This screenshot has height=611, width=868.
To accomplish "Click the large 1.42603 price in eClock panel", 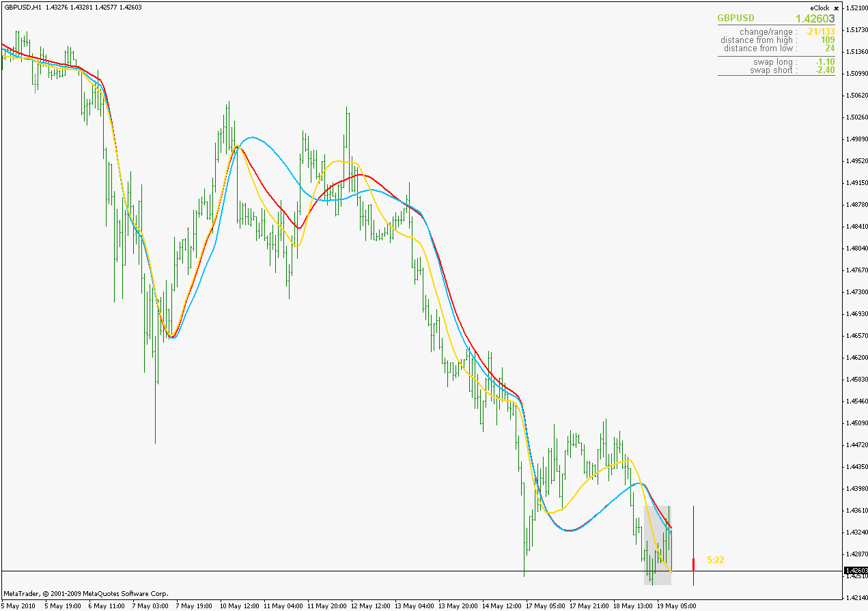I will click(815, 18).
